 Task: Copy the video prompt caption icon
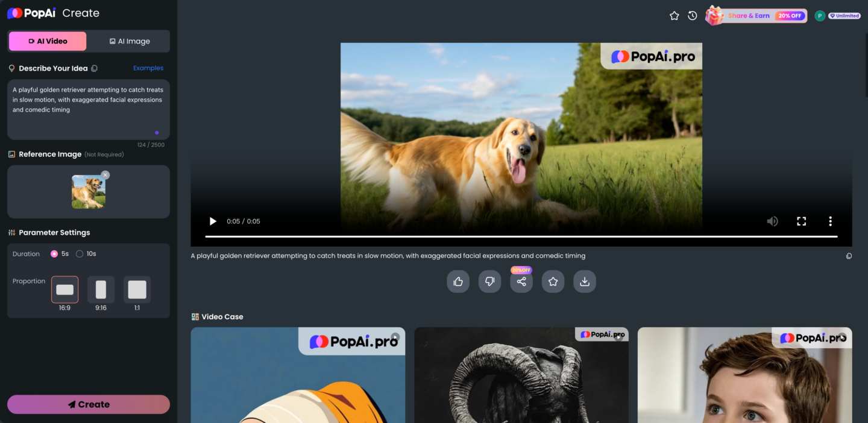[849, 256]
